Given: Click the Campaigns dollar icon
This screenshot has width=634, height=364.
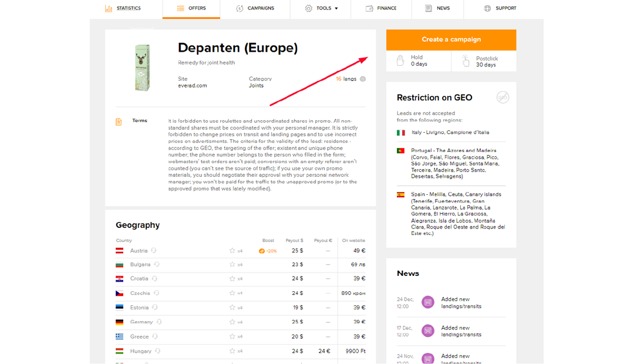Looking at the screenshot, I should click(240, 8).
